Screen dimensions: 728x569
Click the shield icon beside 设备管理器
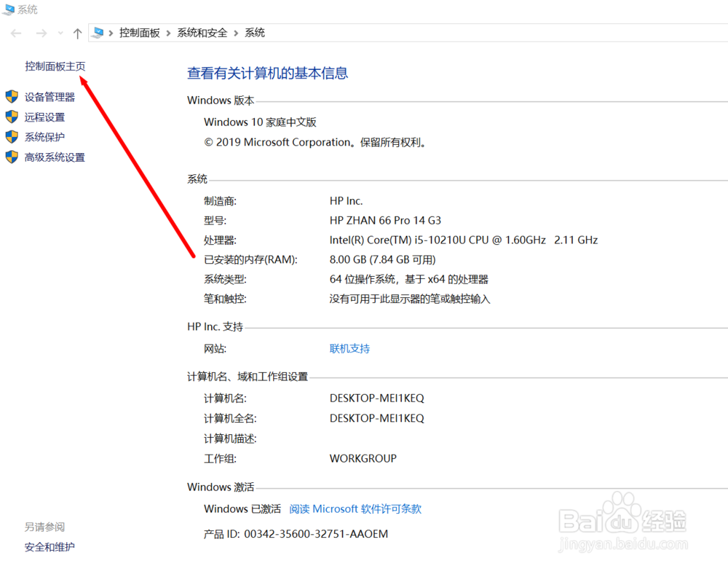click(x=12, y=96)
